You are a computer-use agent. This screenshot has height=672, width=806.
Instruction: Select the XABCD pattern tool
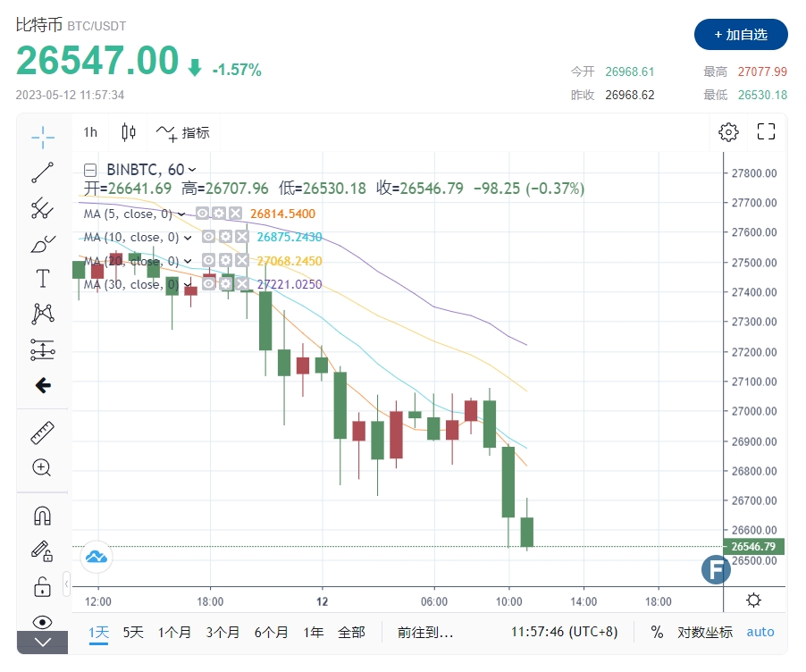click(42, 314)
